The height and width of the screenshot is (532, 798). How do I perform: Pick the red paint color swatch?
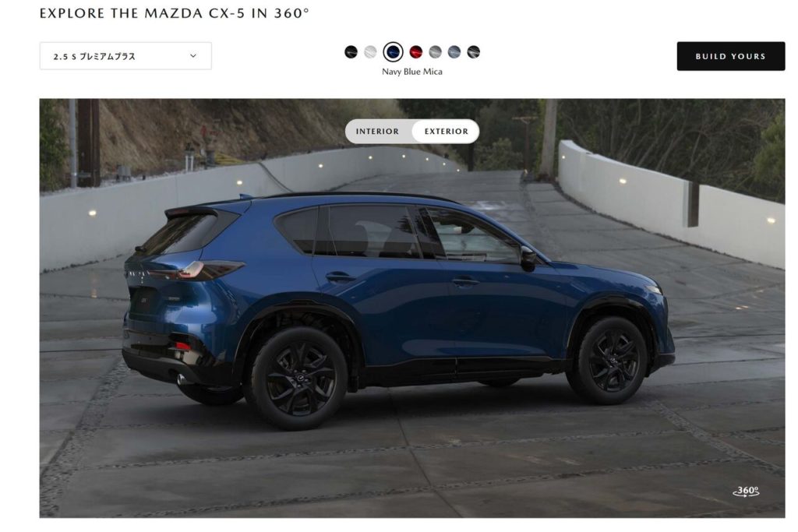(416, 52)
